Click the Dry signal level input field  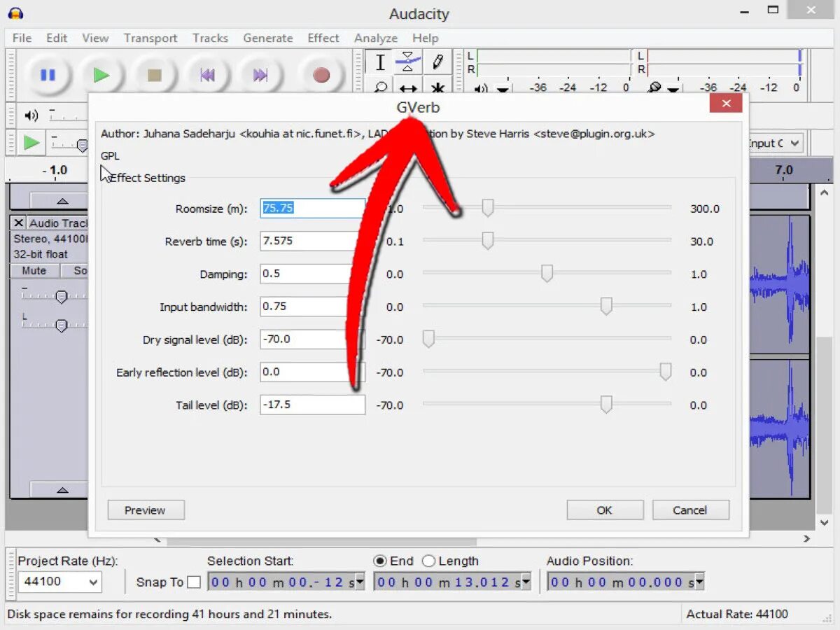[x=312, y=339]
